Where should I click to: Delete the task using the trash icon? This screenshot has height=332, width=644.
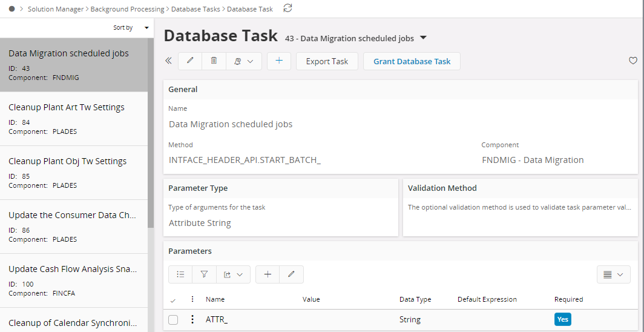(x=214, y=61)
